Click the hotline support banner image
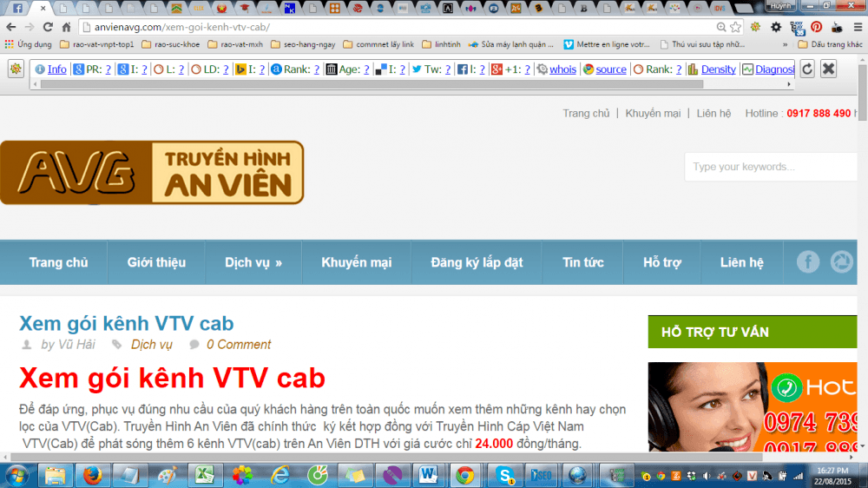Viewport: 868px width, 488px height. 753,407
